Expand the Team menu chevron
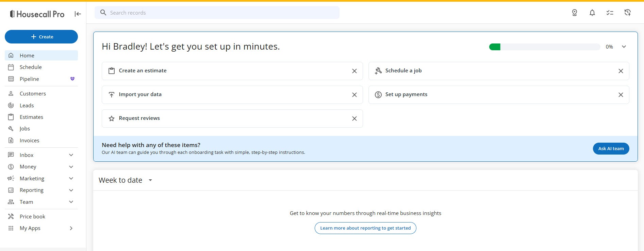Screen dimensions: 644x251 tap(71, 202)
